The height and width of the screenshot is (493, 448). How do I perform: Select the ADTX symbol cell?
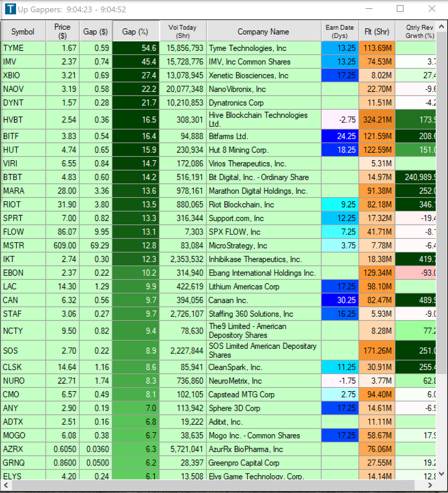23,422
